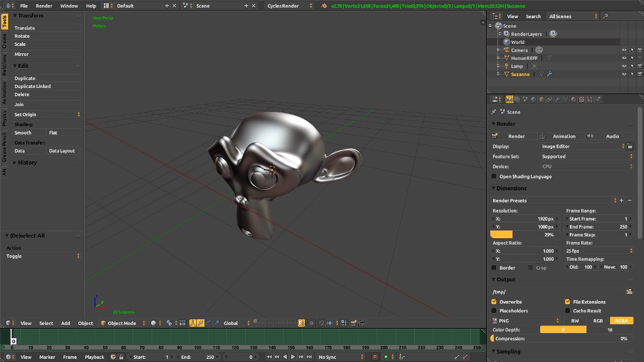644x362 pixels.
Task: Enable the Border checkbox under Dimensions
Action: click(494, 267)
